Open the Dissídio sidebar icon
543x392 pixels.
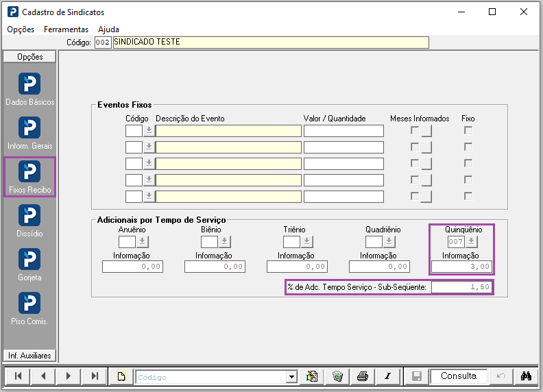pyautogui.click(x=29, y=215)
